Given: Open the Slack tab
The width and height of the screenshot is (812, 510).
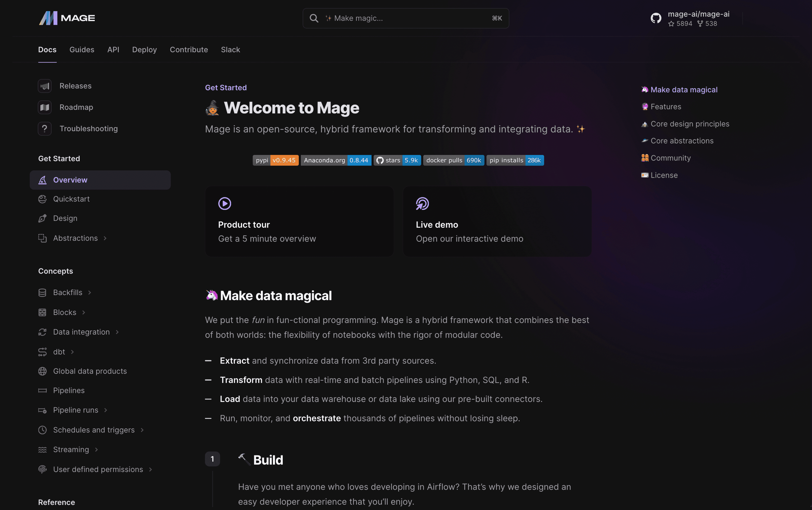Looking at the screenshot, I should [x=230, y=50].
